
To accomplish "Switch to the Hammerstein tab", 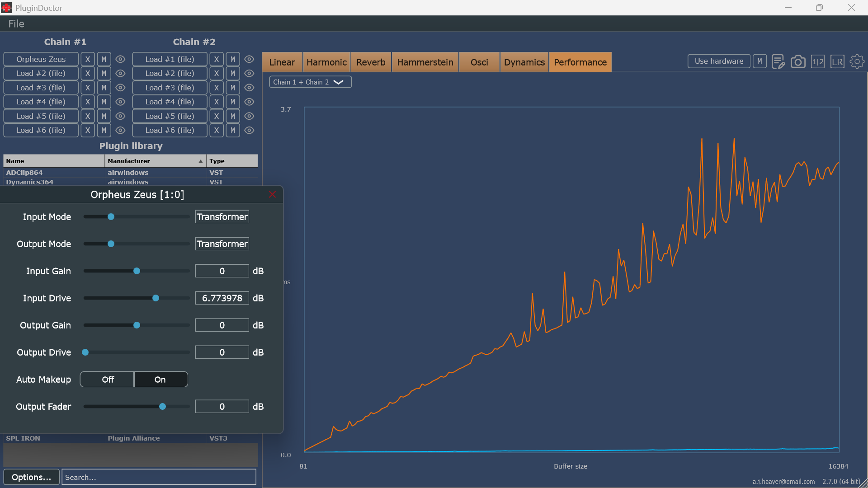I will [425, 62].
